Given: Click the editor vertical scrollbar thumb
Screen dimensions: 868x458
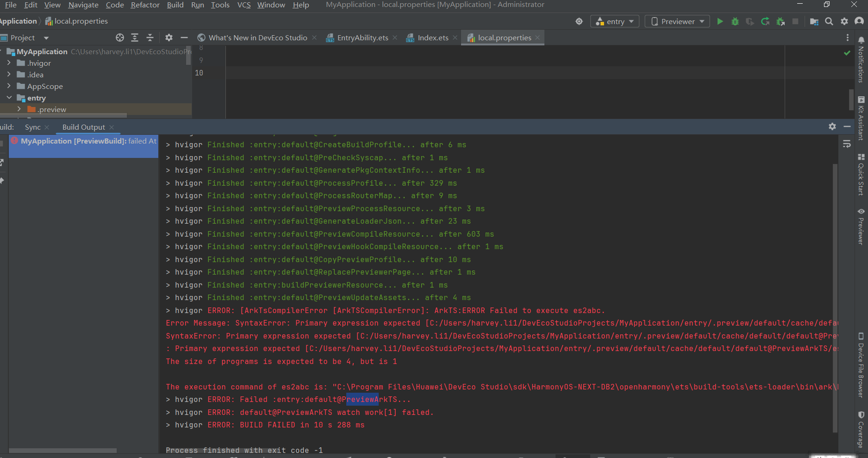Looking at the screenshot, I should 851,99.
